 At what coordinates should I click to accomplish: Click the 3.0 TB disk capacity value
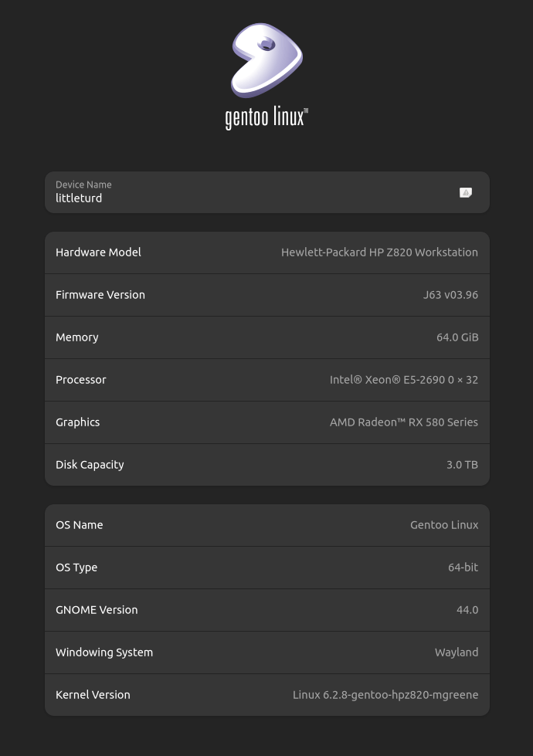point(462,464)
